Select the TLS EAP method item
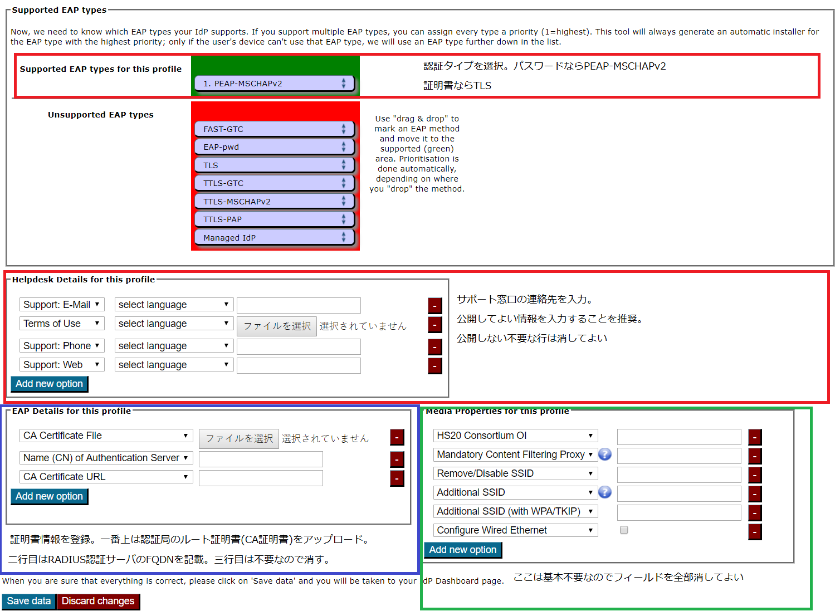 275,165
